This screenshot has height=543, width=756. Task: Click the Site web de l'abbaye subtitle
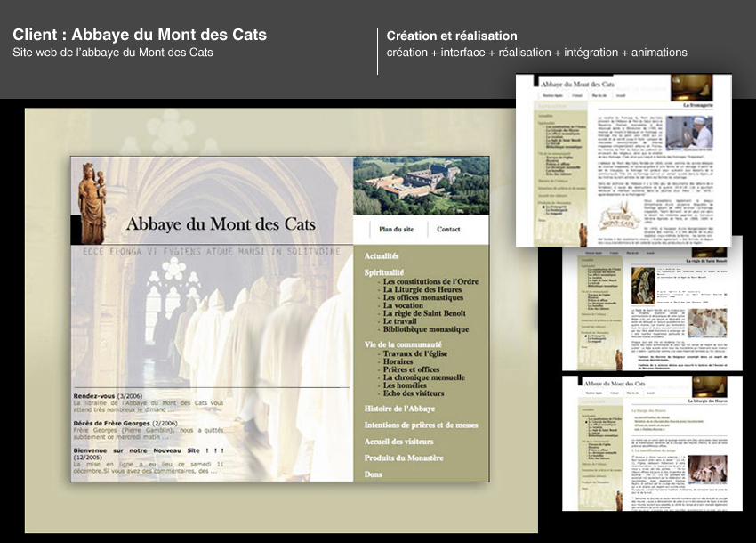coord(113,53)
